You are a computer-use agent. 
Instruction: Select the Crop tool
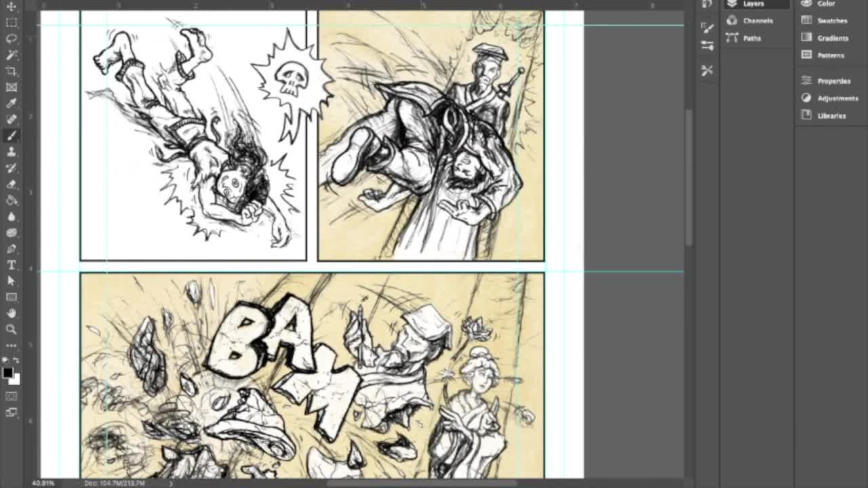(12, 71)
